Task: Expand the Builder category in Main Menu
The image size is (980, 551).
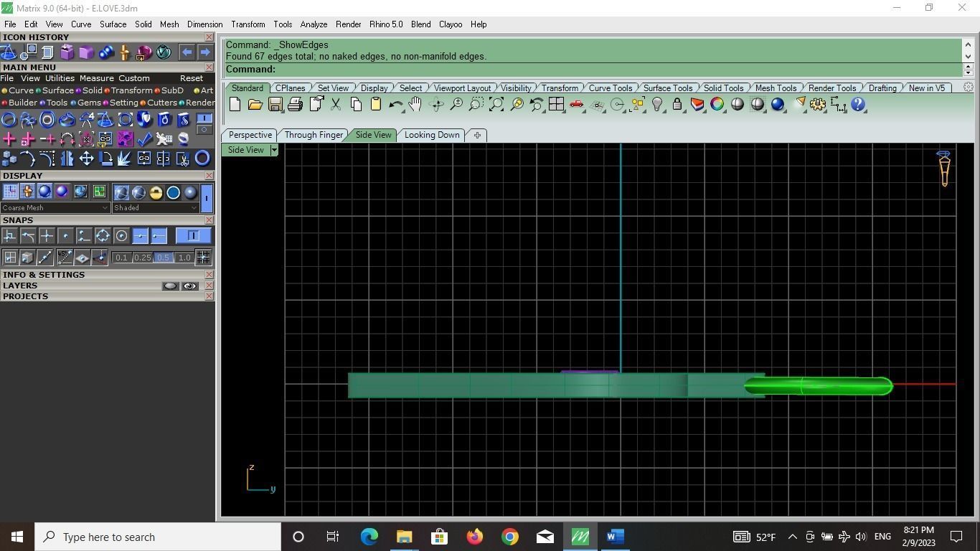Action: point(19,103)
